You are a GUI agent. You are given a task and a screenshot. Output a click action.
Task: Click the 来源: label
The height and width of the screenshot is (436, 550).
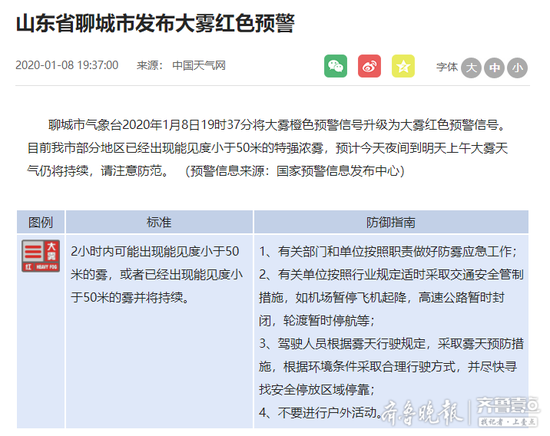150,65
